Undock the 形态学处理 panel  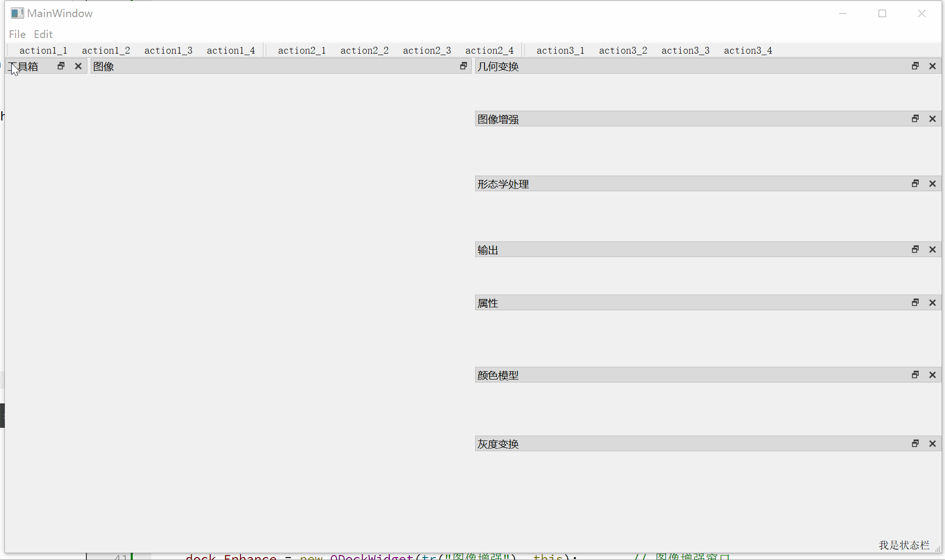(915, 183)
